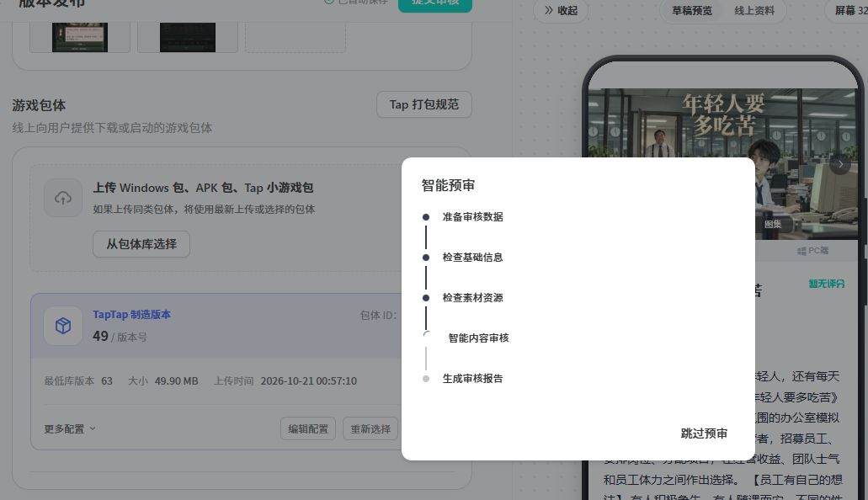The image size is (868, 500).
Task: Switch to the 线上资料 tab
Action: click(x=754, y=10)
